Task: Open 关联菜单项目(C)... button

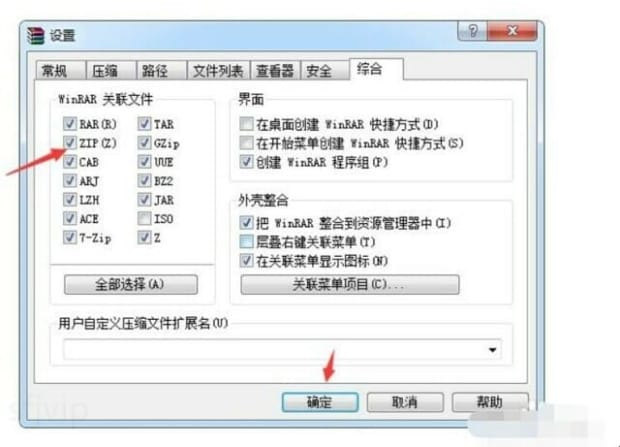Action: point(350,284)
